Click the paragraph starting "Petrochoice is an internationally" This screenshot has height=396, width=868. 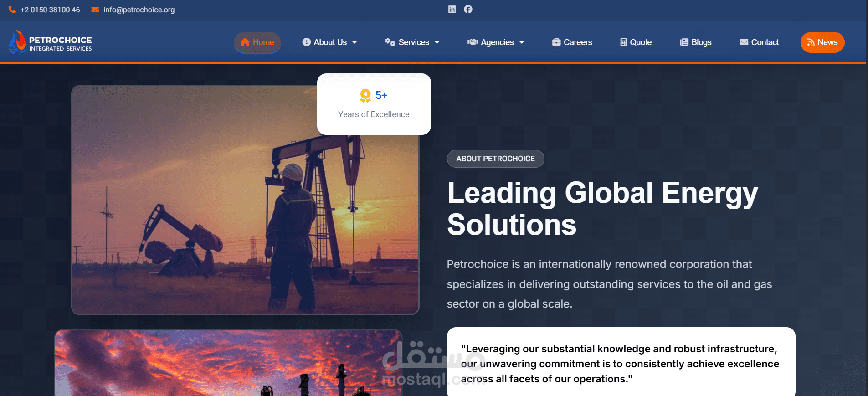click(610, 284)
